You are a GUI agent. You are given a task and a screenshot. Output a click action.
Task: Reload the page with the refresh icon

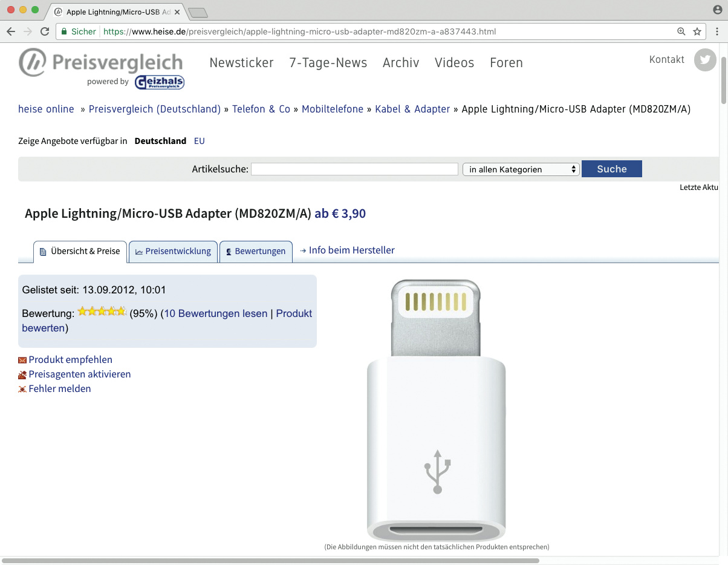pos(45,31)
